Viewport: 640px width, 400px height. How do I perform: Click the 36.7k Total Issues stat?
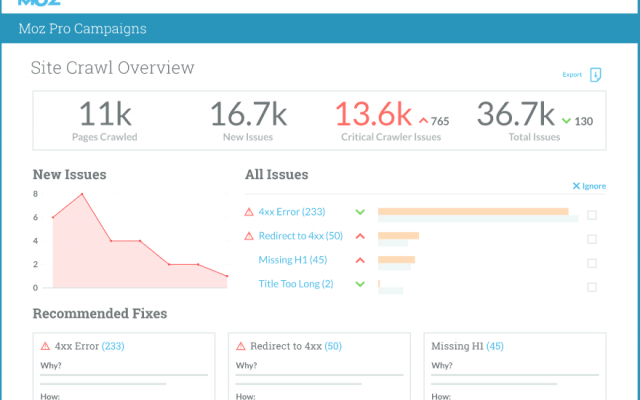point(534,121)
